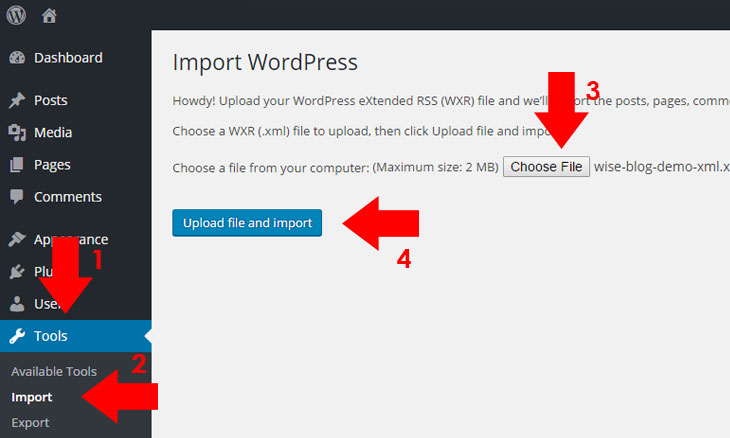The image size is (730, 438).
Task: Open the Dashboard menu
Action: pyautogui.click(x=68, y=58)
